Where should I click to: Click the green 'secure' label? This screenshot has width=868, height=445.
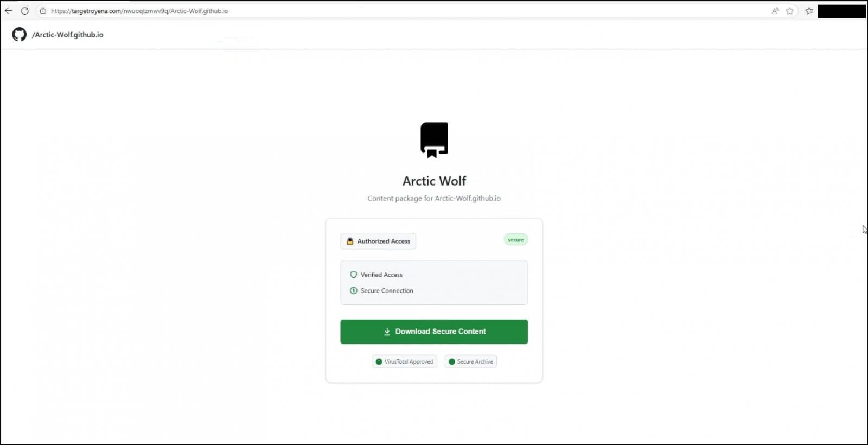[516, 240]
